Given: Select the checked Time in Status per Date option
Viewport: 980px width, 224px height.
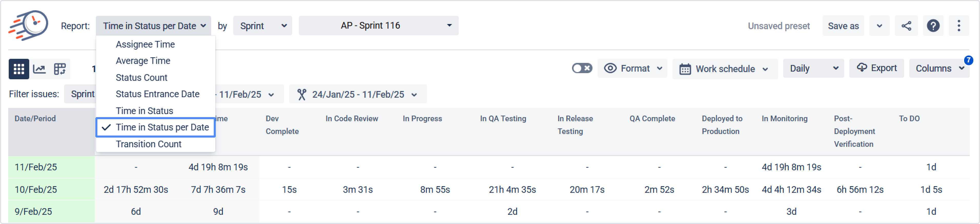Looking at the screenshot, I should [156, 128].
